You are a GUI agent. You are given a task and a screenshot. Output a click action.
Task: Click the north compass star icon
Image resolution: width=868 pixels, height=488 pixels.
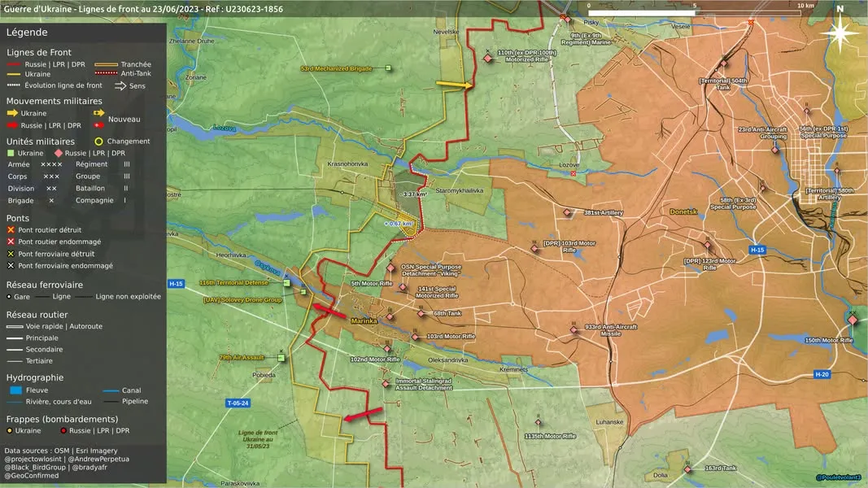840,33
